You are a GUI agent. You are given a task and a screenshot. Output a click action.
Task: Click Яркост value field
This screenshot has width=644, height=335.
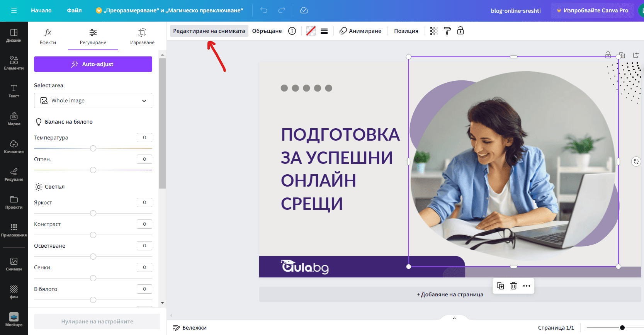144,202
